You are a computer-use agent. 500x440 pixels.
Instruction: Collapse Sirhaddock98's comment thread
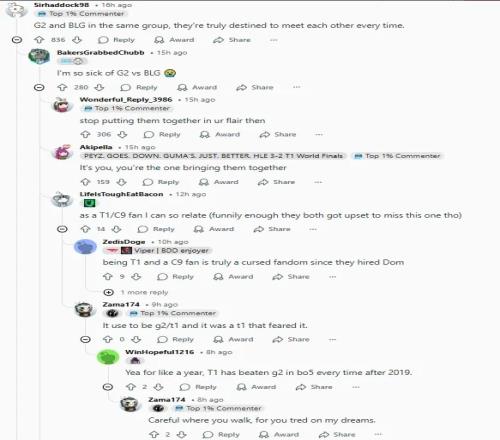[17, 40]
